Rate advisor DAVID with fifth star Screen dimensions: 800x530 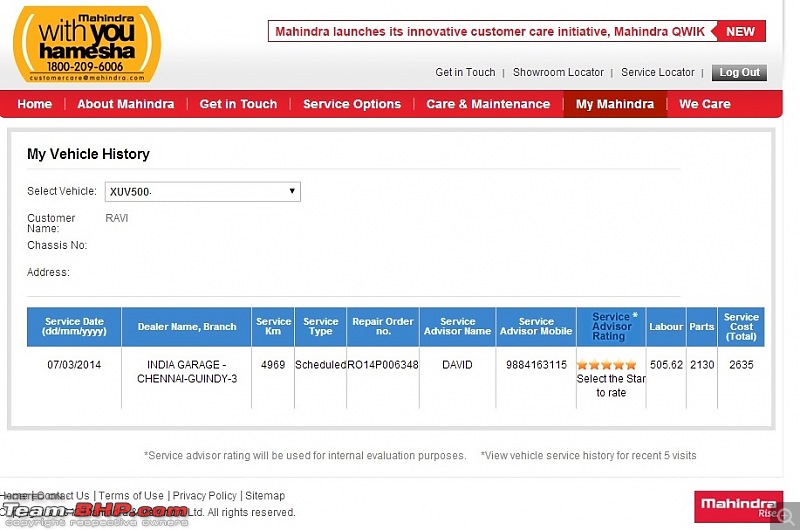point(631,365)
